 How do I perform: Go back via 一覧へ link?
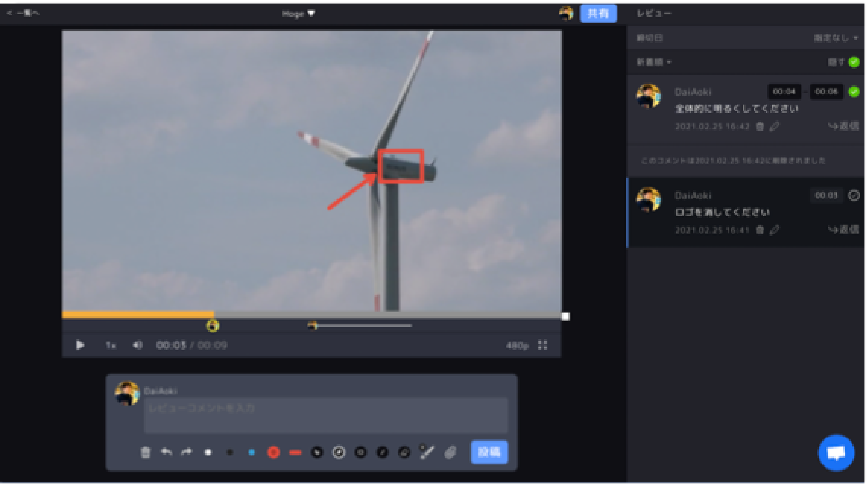(24, 13)
